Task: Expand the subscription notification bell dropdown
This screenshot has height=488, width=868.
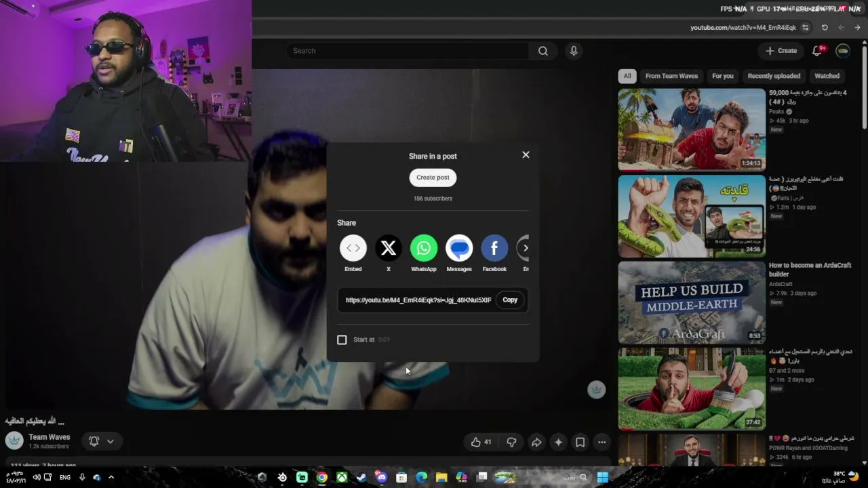Action: point(102,441)
